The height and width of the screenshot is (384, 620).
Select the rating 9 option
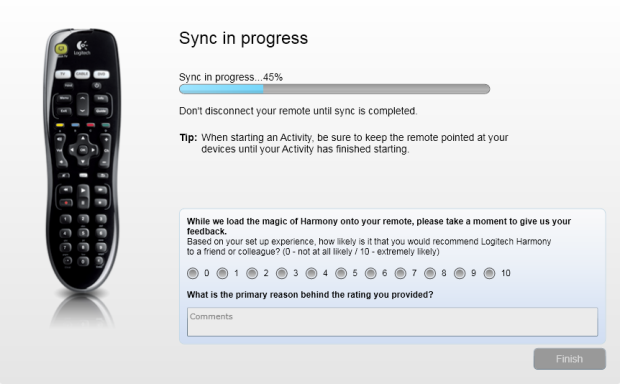coord(459,273)
